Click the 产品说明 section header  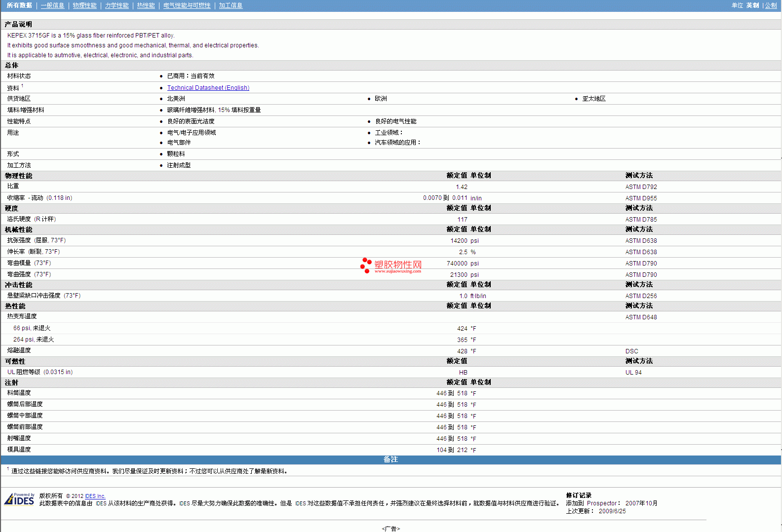[18, 24]
